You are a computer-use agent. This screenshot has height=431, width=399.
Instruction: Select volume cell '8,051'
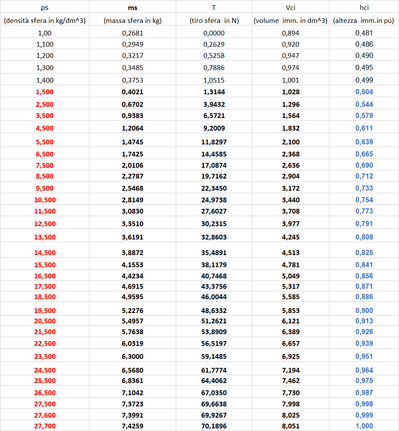point(291,426)
